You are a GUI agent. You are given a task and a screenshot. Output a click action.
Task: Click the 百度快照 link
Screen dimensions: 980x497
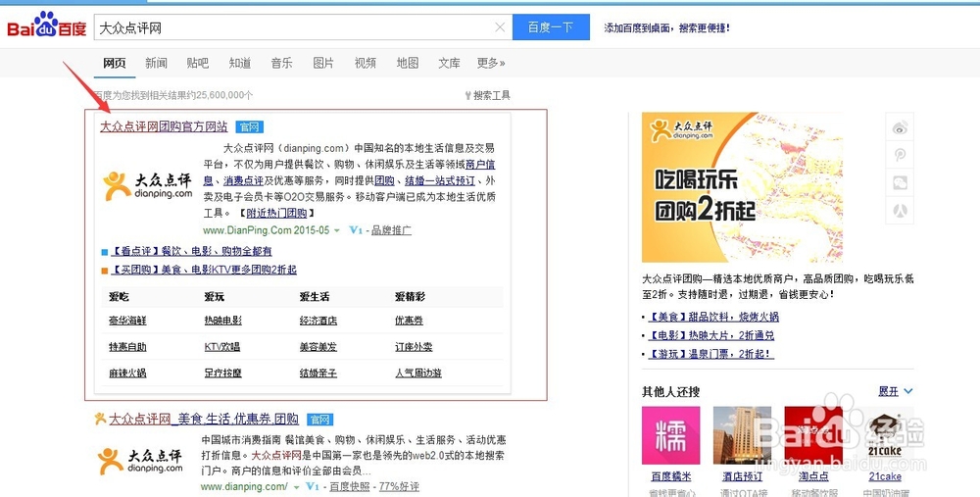coord(350,486)
